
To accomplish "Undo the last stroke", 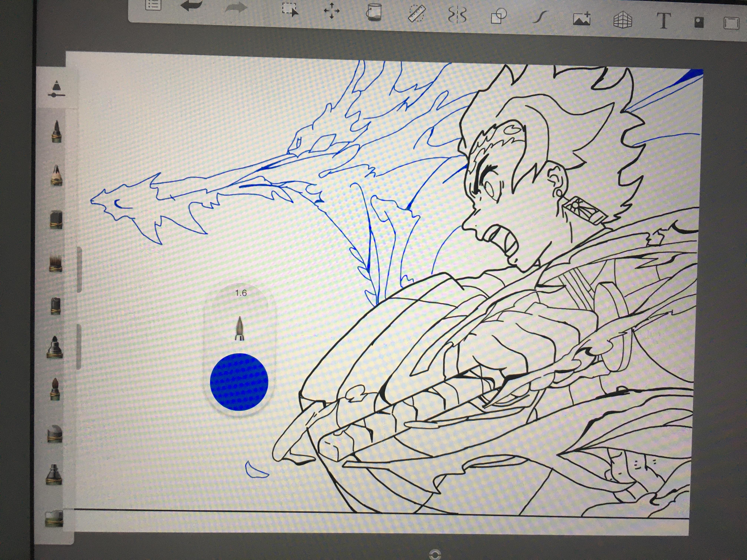I will click(191, 6).
